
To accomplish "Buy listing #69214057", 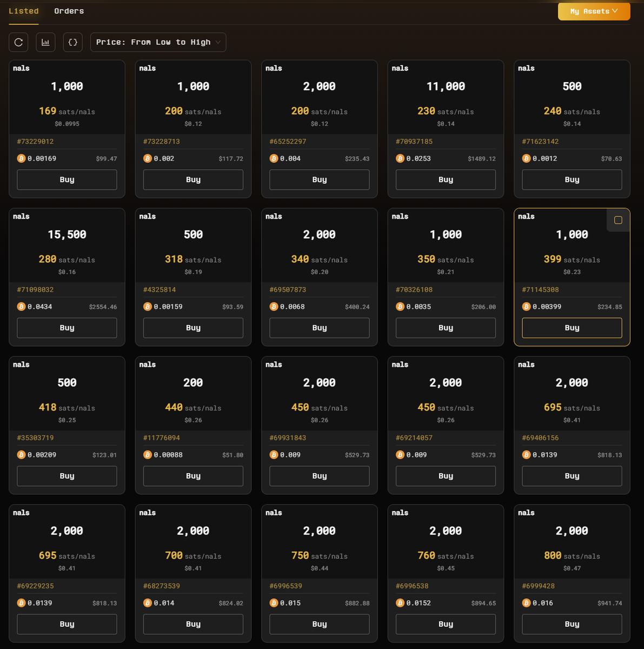I will pos(446,476).
